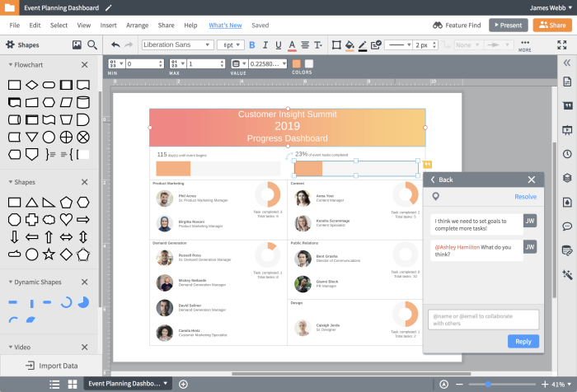Click the Present button
The height and width of the screenshot is (392, 577).
coord(509,25)
